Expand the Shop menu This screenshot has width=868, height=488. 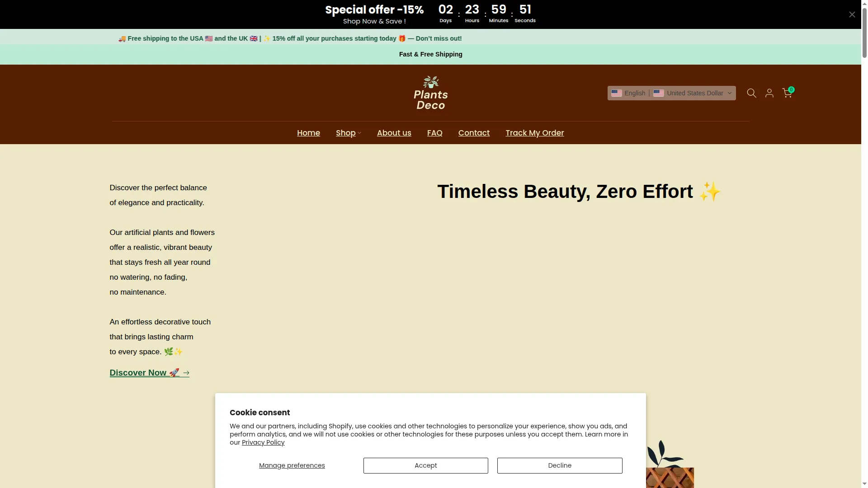pyautogui.click(x=348, y=133)
